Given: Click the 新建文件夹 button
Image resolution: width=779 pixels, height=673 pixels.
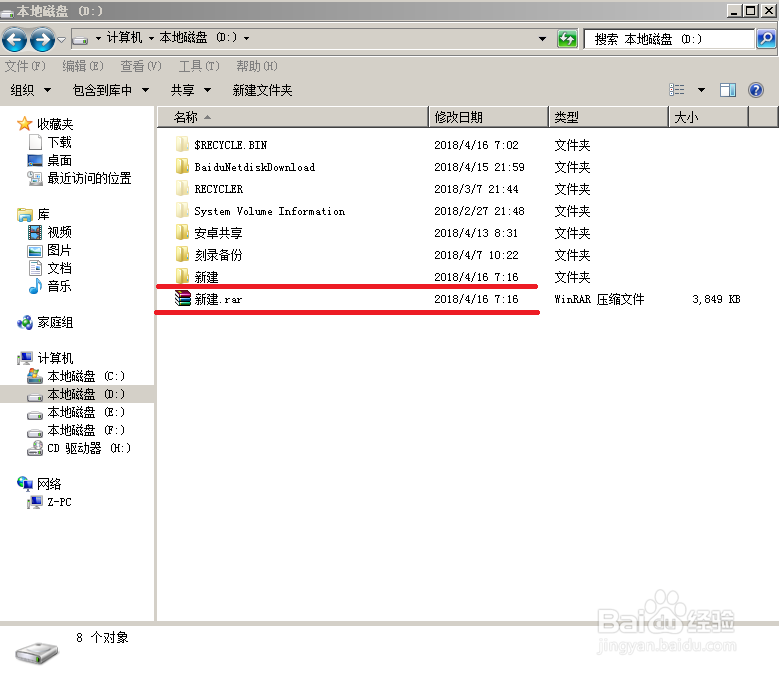Looking at the screenshot, I should (262, 90).
